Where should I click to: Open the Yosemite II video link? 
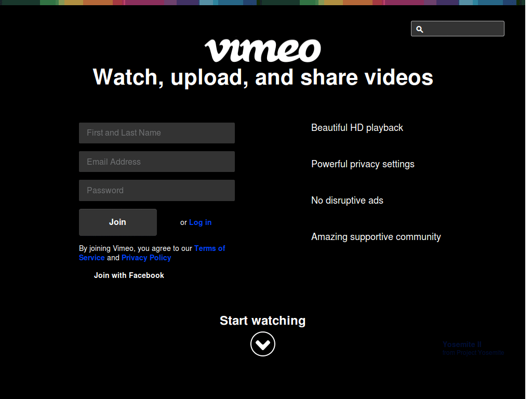click(x=462, y=344)
